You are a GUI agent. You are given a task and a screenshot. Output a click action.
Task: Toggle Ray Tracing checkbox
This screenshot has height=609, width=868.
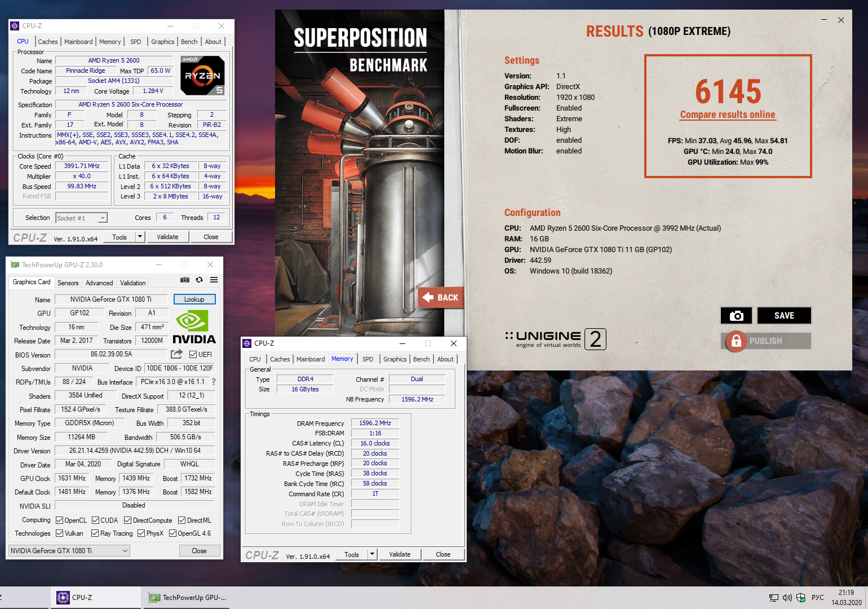point(95,533)
